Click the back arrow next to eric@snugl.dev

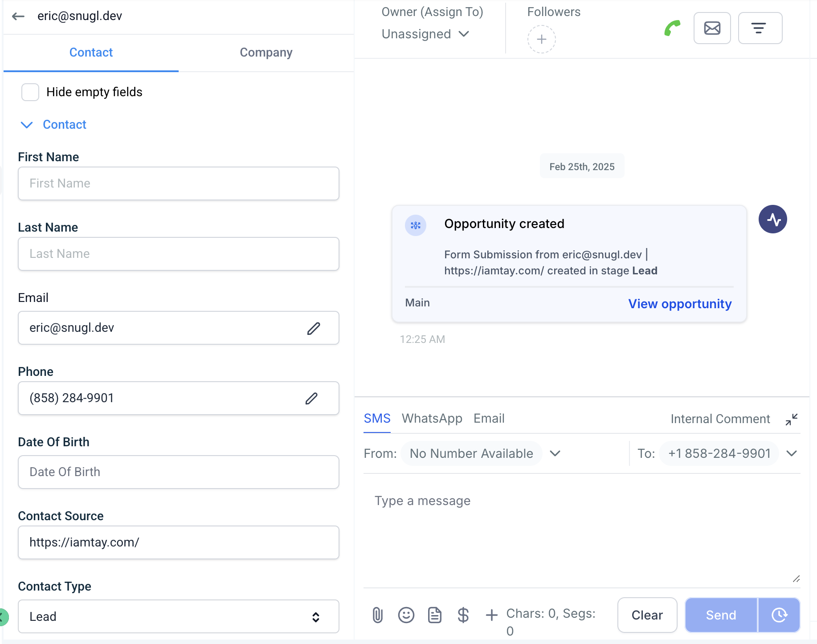pos(18,16)
